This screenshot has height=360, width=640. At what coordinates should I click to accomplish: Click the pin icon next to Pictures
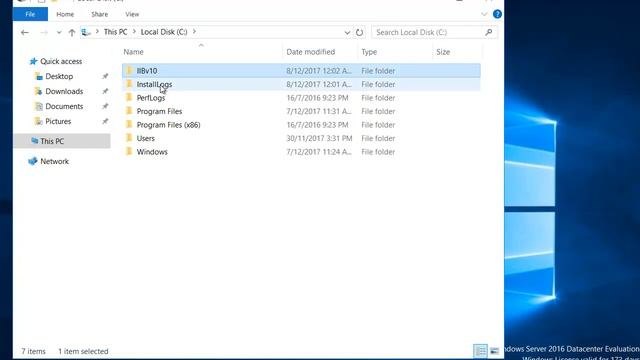105,121
